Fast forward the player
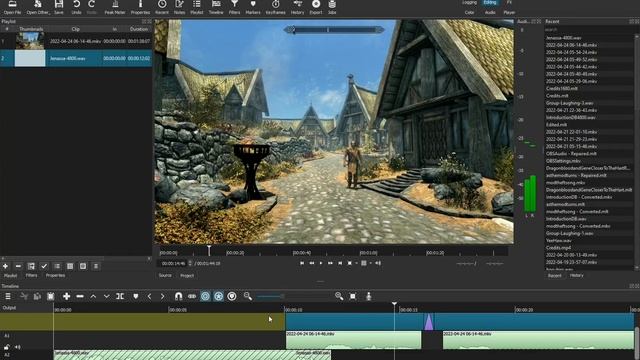Screen dimensions: 640x360 coord(330,263)
